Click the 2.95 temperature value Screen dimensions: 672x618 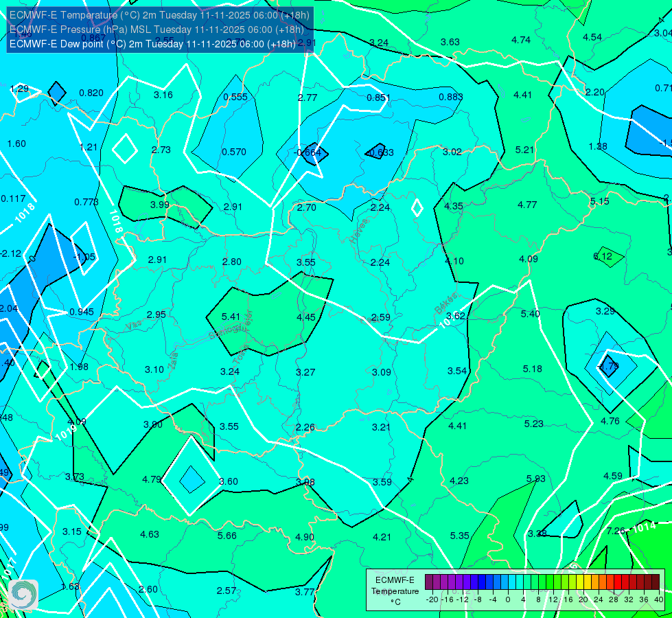tap(157, 314)
